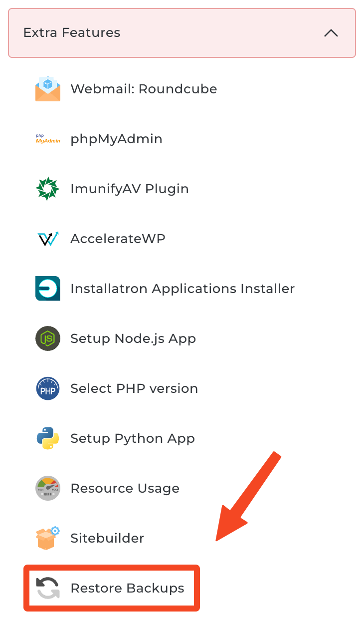The width and height of the screenshot is (364, 617).
Task: Go to Setup Python App
Action: tap(133, 438)
